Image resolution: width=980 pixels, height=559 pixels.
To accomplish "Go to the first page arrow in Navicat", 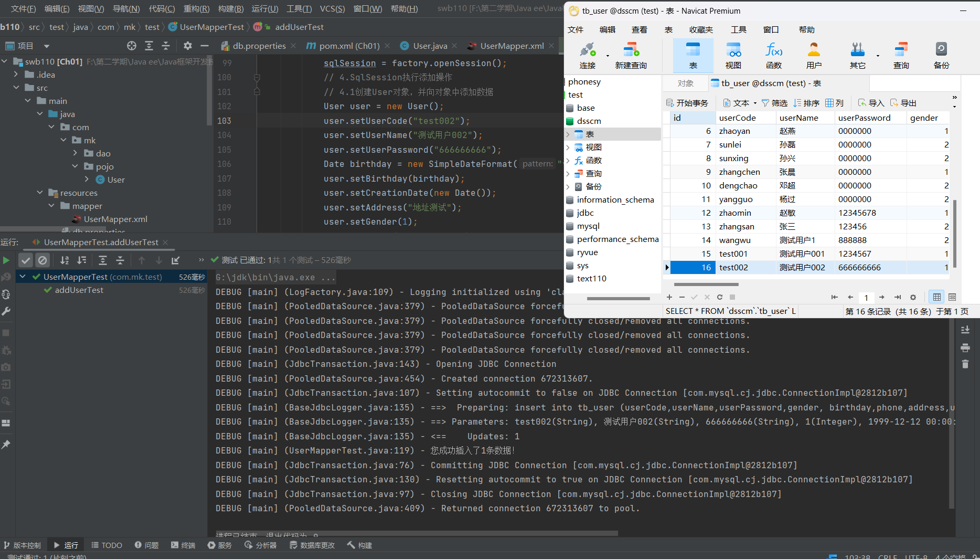I will 834,297.
